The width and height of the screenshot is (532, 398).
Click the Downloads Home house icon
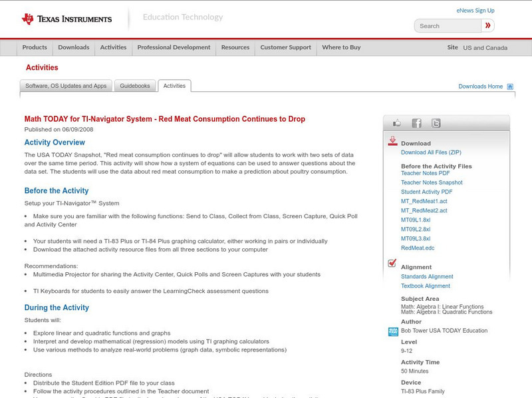pos(510,87)
